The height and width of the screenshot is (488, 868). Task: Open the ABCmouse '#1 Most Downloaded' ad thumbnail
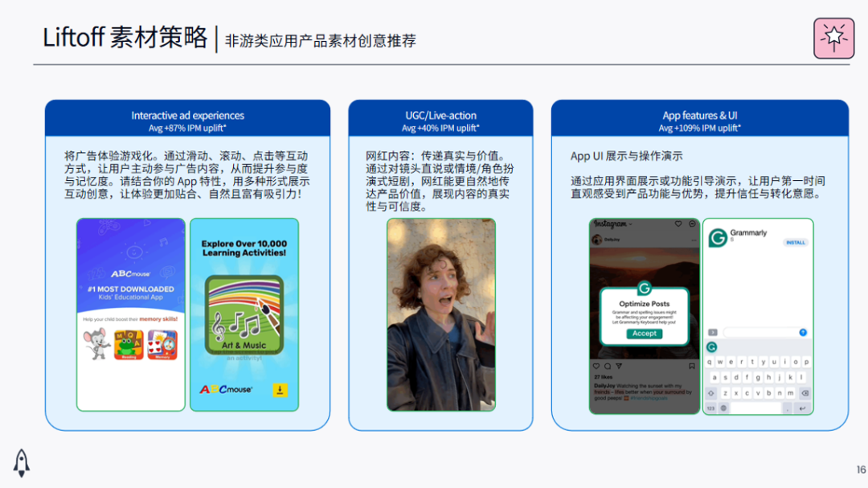click(x=131, y=314)
